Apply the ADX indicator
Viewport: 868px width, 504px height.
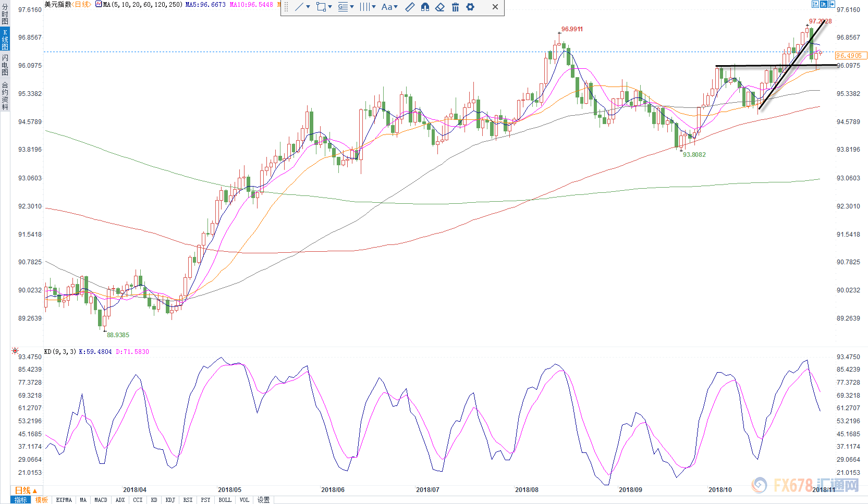coord(120,500)
